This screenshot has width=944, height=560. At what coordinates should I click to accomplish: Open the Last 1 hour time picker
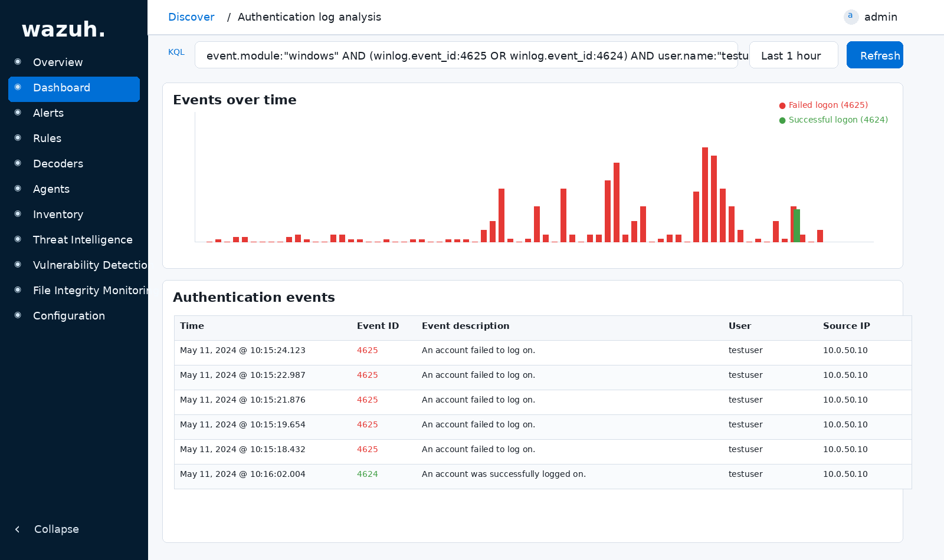(x=794, y=55)
